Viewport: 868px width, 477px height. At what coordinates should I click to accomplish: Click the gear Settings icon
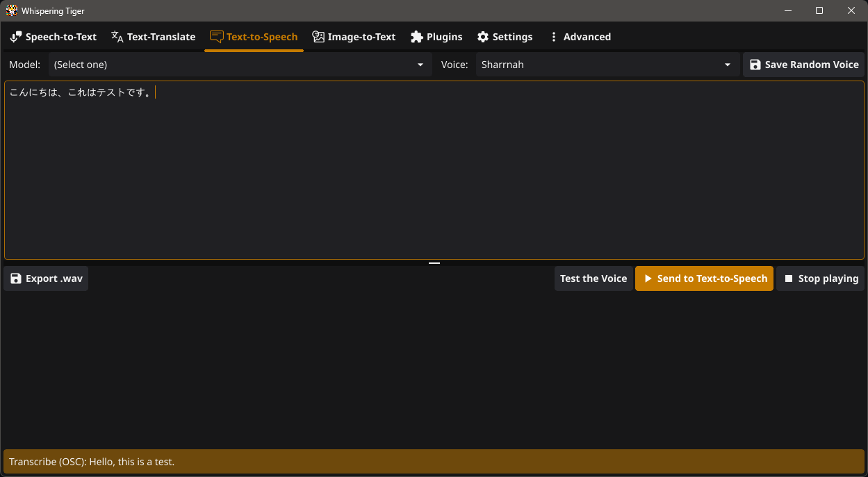483,37
